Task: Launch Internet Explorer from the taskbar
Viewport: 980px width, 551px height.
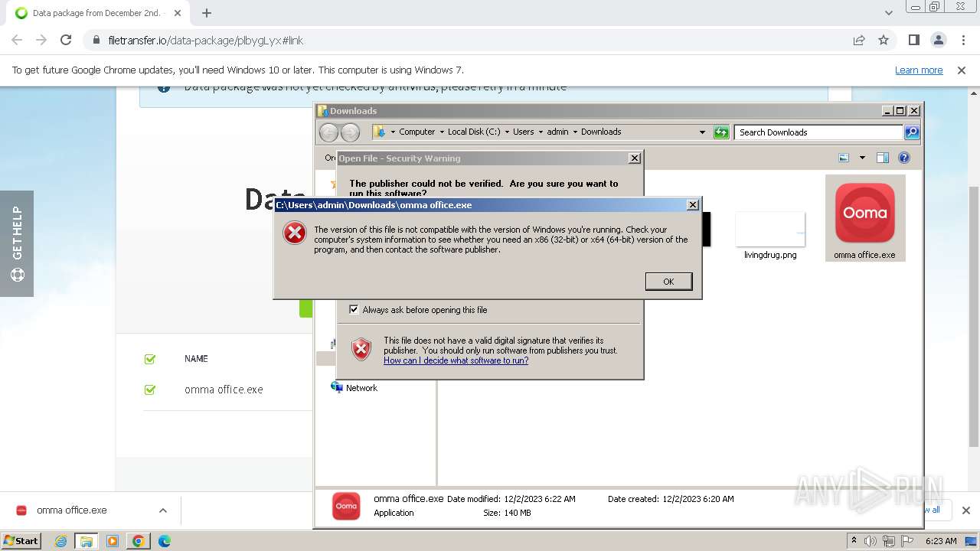Action: click(60, 541)
